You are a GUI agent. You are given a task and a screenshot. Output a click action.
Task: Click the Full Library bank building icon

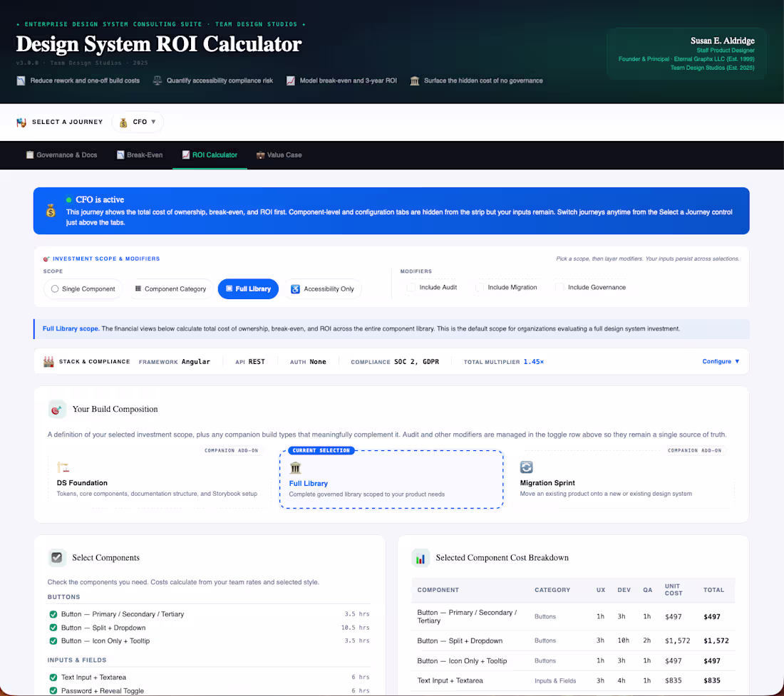(x=296, y=467)
